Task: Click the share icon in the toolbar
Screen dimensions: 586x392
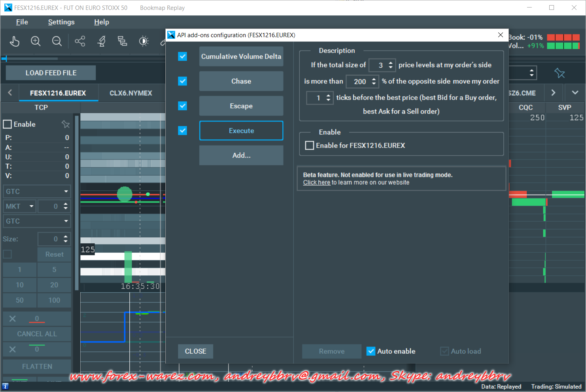Action: click(x=80, y=41)
